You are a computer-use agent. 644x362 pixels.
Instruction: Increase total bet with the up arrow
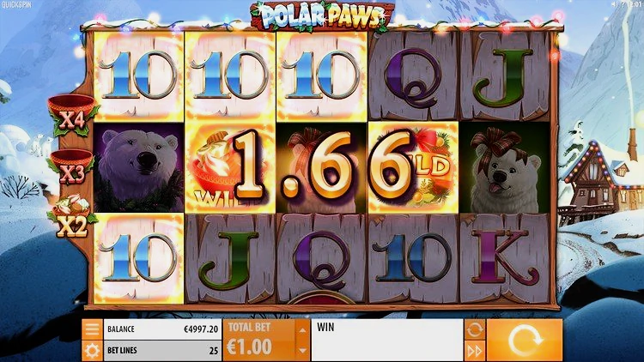pyautogui.click(x=302, y=329)
